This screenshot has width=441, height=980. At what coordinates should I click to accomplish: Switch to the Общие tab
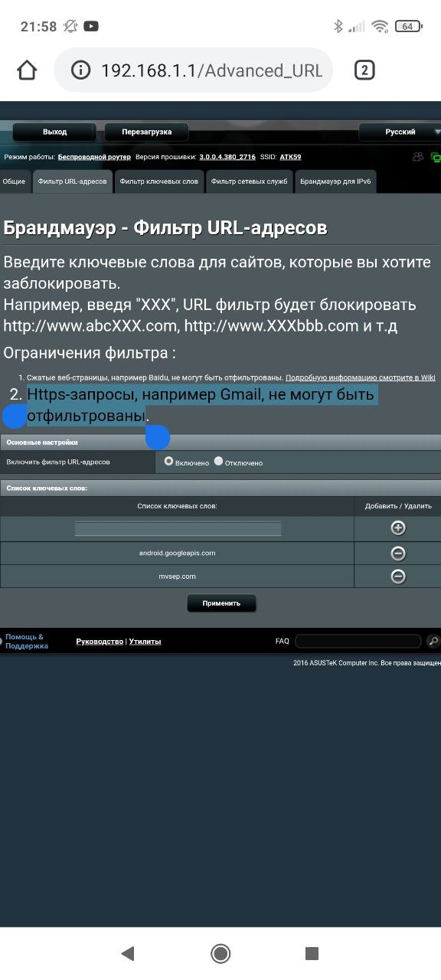tap(15, 181)
